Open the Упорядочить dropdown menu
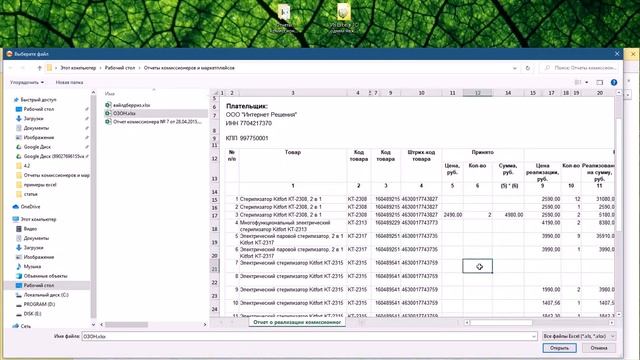Image resolution: width=640 pixels, height=360 pixels. [27, 82]
